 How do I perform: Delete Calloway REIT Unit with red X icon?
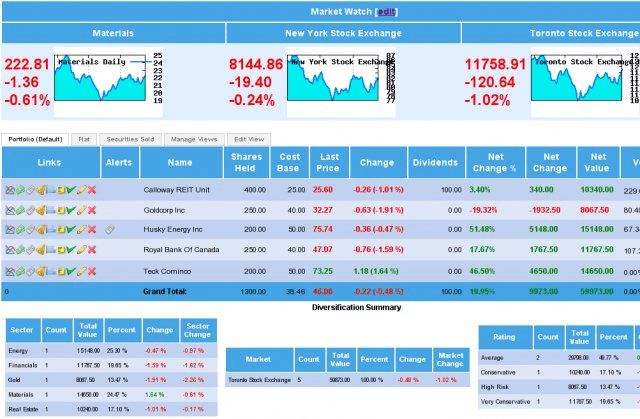pyautogui.click(x=92, y=190)
